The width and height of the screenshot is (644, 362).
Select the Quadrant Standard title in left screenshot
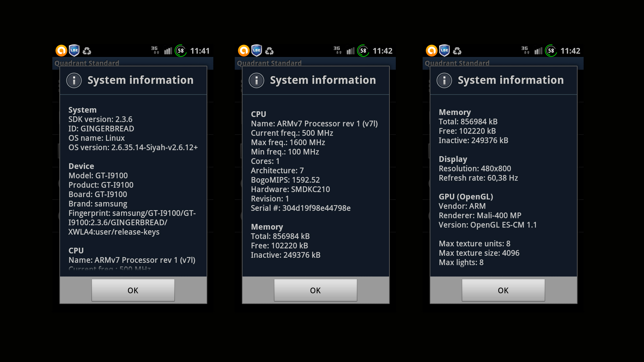[87, 63]
